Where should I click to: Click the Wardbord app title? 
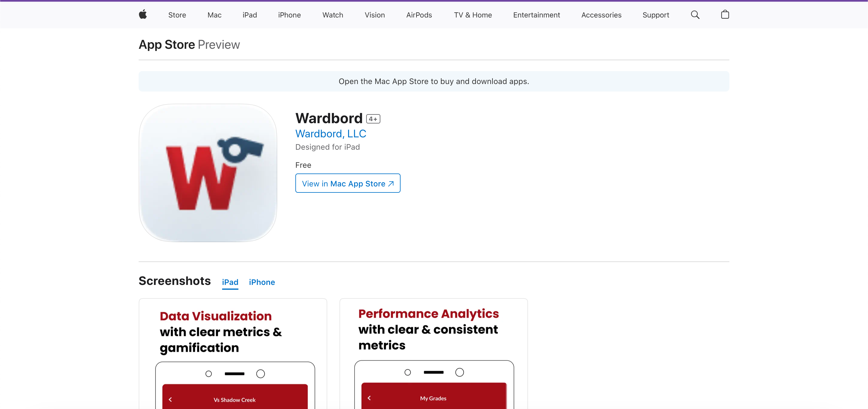click(329, 118)
